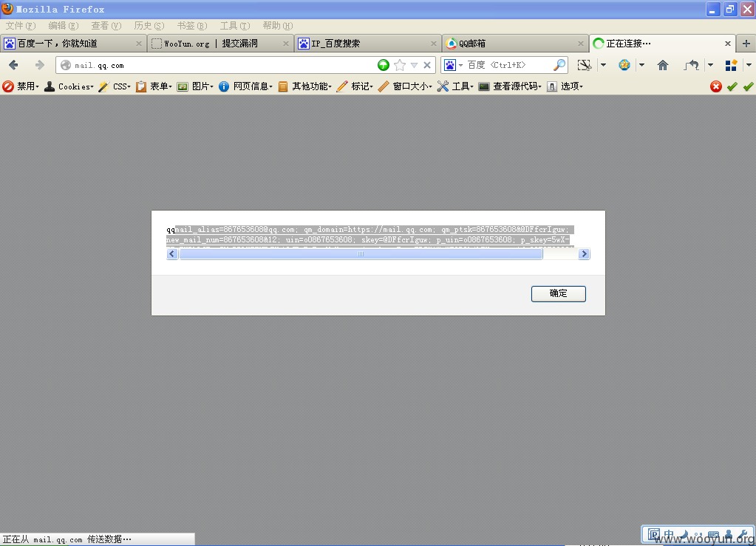Open the 标记 (Outline) menu

[355, 86]
